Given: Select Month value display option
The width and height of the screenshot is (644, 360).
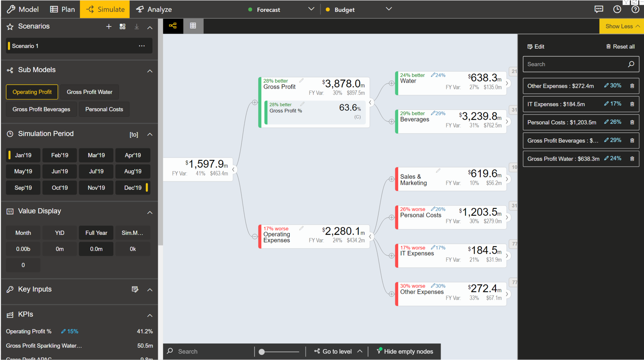Looking at the screenshot, I should [23, 233].
